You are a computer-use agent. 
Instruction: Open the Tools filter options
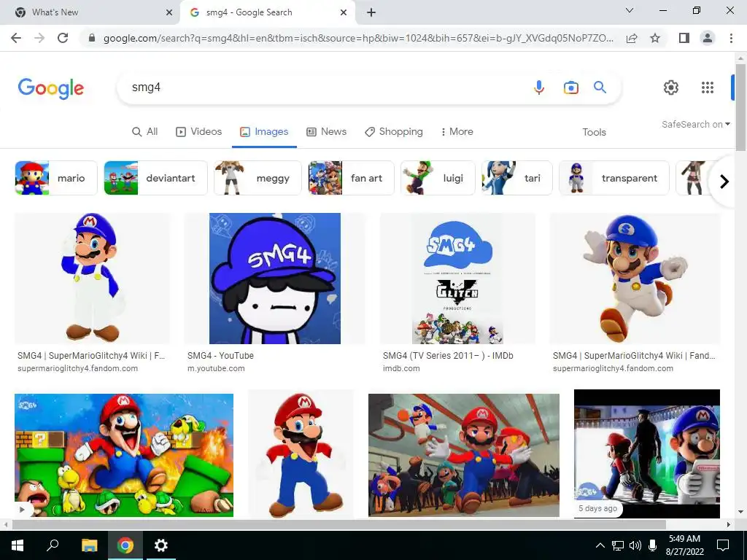tap(594, 132)
